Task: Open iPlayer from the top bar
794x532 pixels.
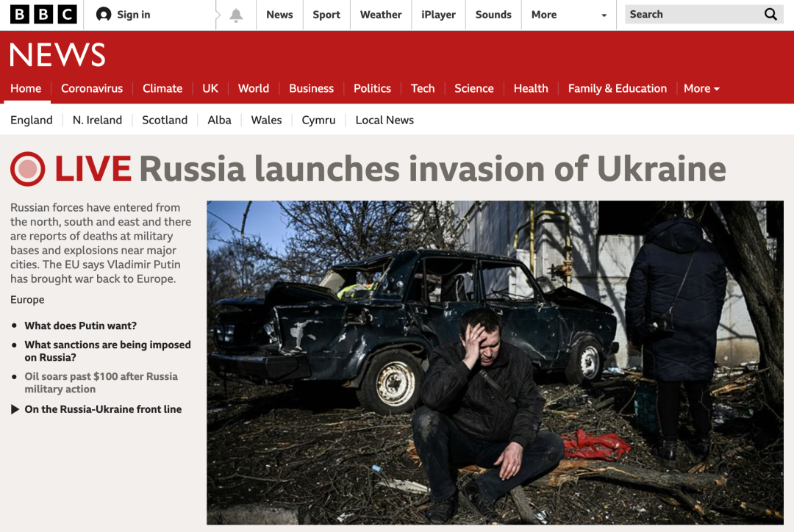Action: point(438,15)
